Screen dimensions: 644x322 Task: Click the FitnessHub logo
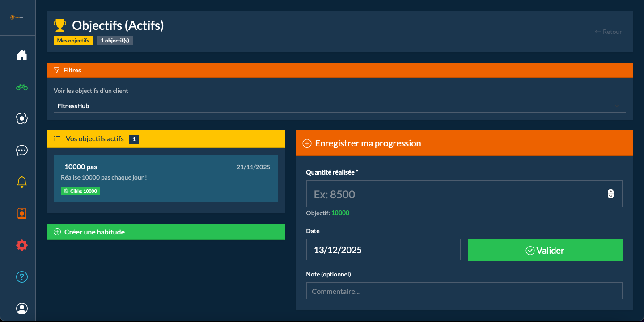17,17
